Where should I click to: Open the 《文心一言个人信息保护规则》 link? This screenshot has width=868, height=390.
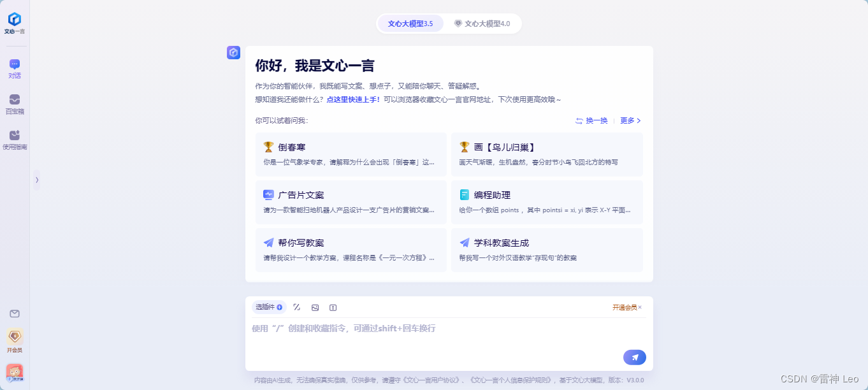[511, 380]
